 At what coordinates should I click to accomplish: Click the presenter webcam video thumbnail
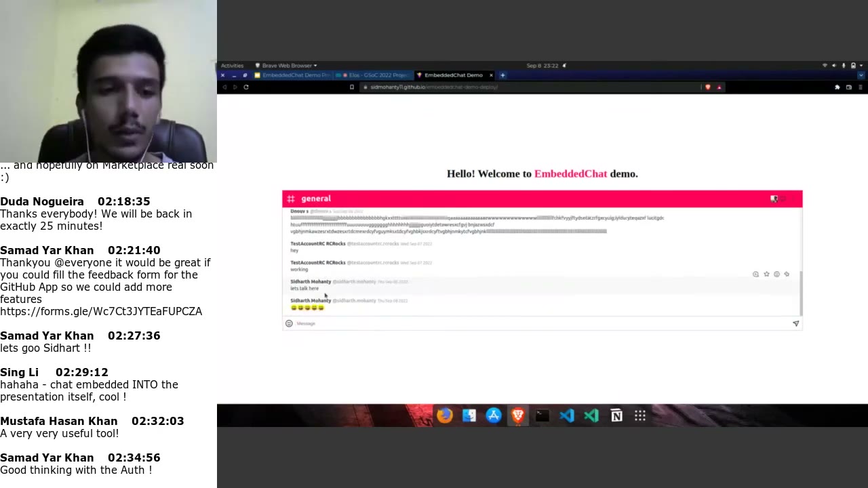click(108, 81)
